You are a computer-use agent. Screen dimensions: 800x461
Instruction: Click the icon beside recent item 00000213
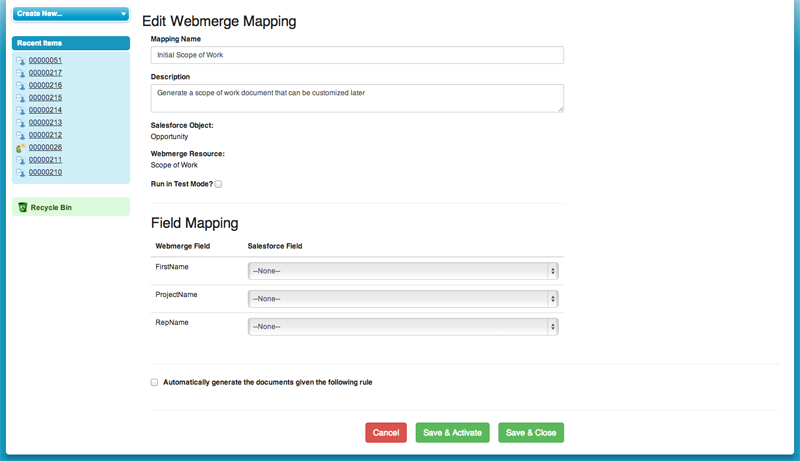click(20, 123)
